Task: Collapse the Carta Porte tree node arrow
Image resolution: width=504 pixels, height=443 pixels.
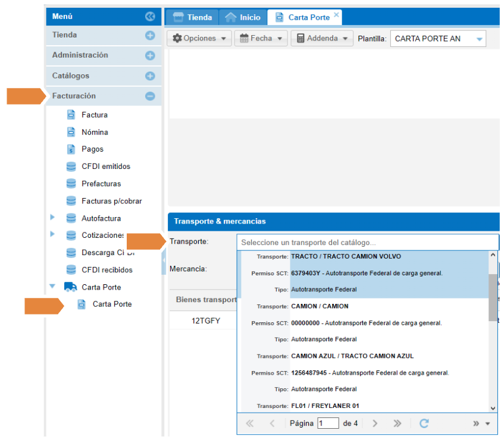Action: 52,287
